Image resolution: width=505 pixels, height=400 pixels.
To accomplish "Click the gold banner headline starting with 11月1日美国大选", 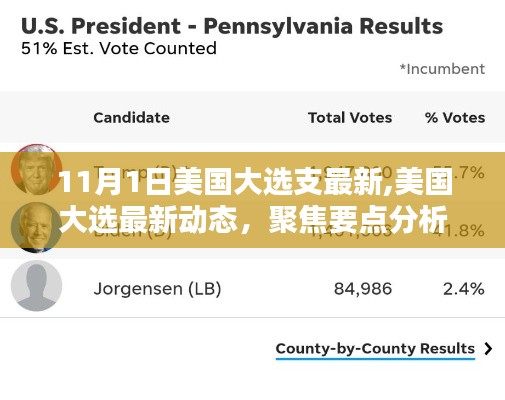I will (x=256, y=201).
